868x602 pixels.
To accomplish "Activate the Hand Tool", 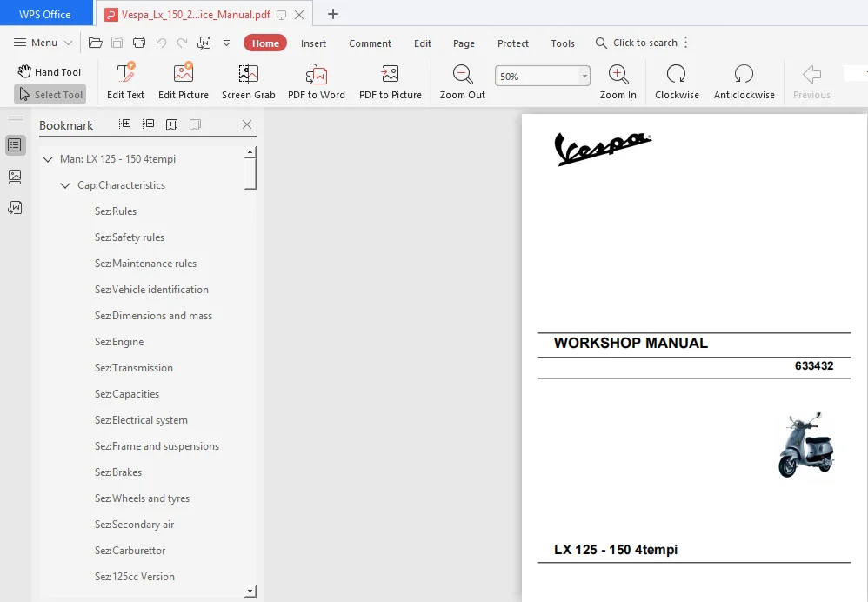I will tap(50, 72).
